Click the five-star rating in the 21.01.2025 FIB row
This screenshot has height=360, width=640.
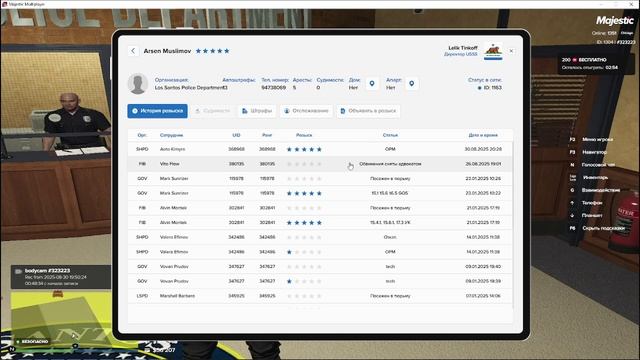[x=304, y=223]
